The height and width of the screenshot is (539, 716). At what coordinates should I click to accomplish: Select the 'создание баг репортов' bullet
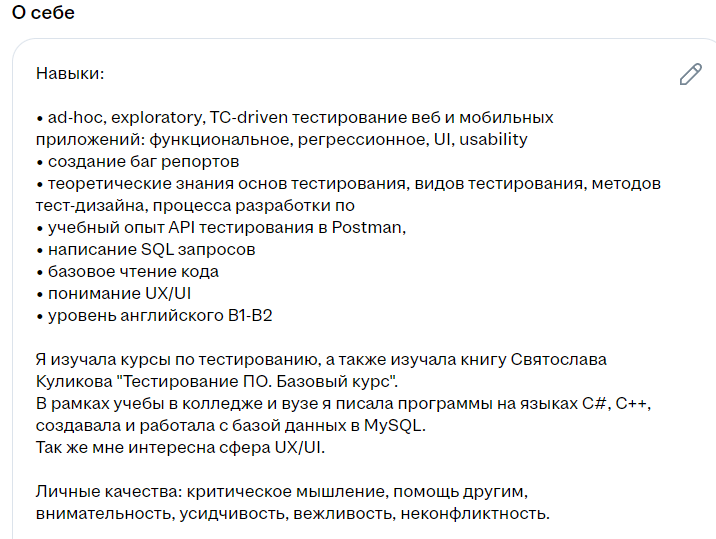pyautogui.click(x=137, y=161)
